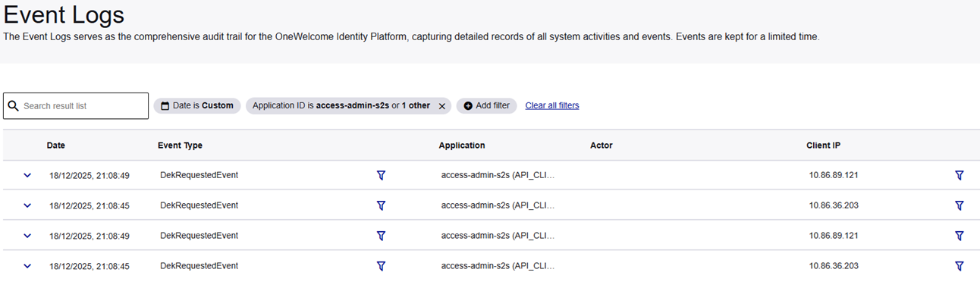Filter by client IP 10.86.36.203 in second row
Viewport: 980px width, 285px height.
click(x=959, y=205)
